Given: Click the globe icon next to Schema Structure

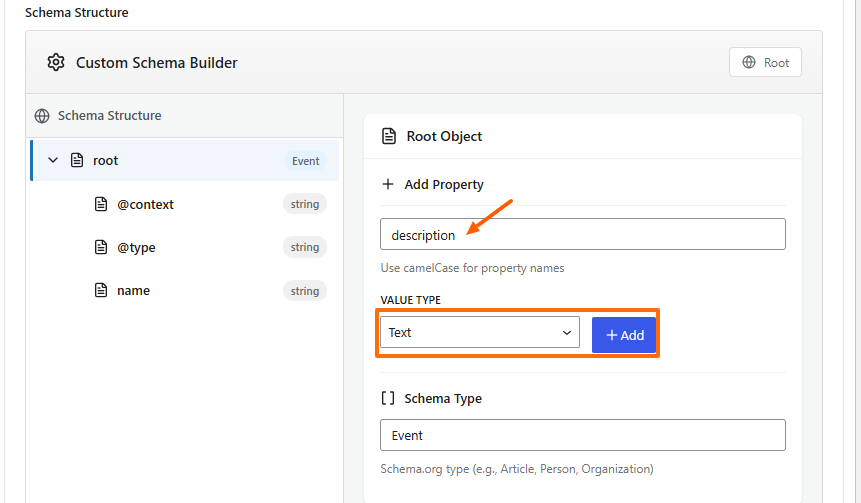Looking at the screenshot, I should pos(42,116).
